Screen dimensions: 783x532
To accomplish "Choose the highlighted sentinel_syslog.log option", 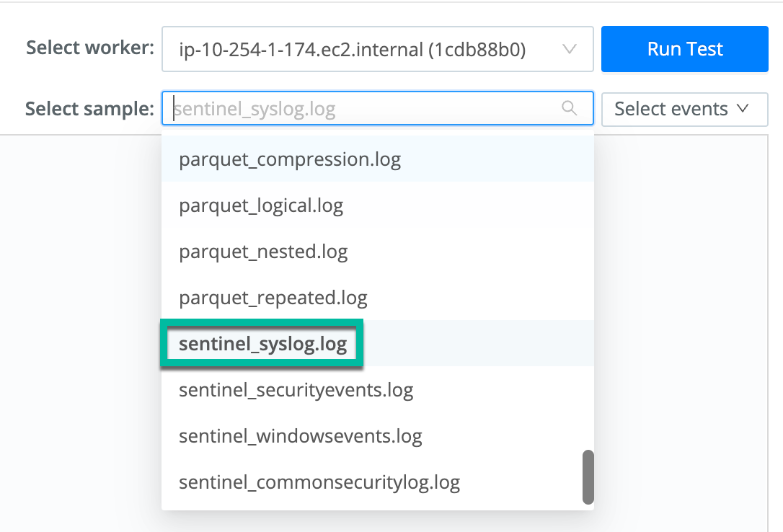I will (x=263, y=344).
